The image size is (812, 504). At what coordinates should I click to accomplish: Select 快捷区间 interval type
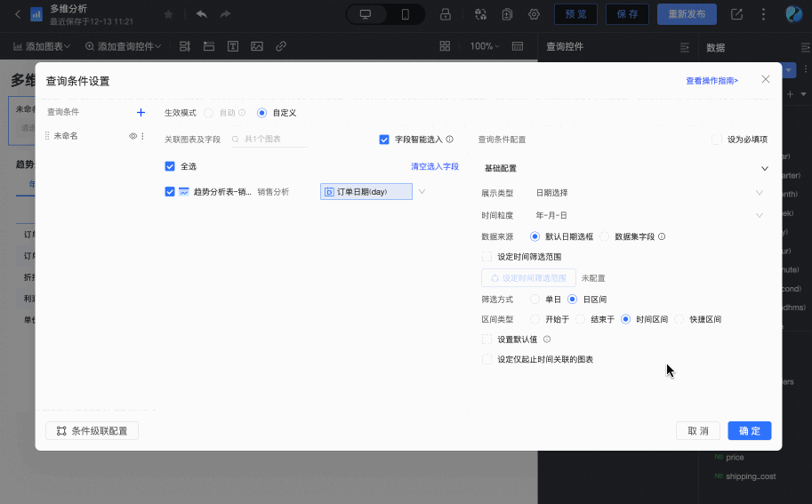679,319
